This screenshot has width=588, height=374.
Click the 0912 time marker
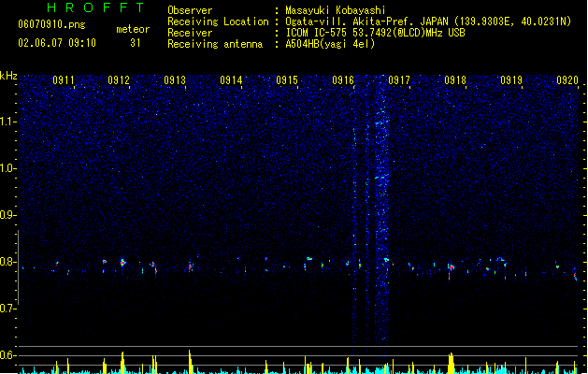[x=119, y=80]
